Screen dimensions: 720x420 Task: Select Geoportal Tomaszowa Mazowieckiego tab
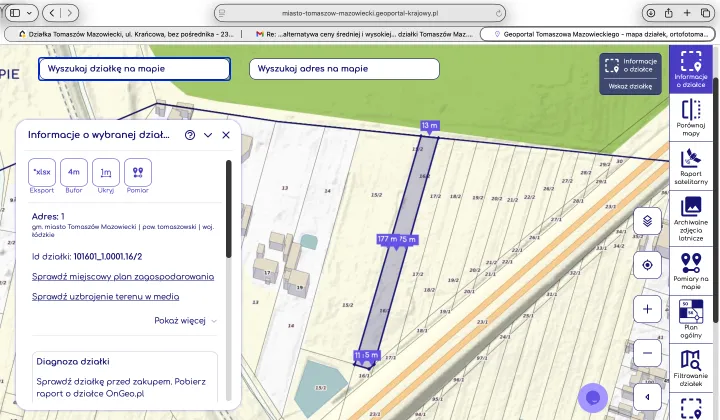coord(597,34)
